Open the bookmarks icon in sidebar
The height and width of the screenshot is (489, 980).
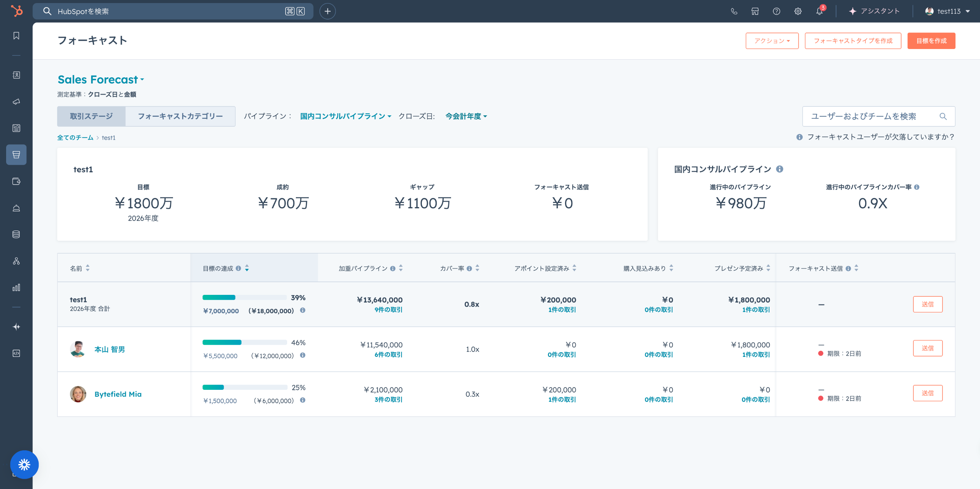(x=16, y=36)
